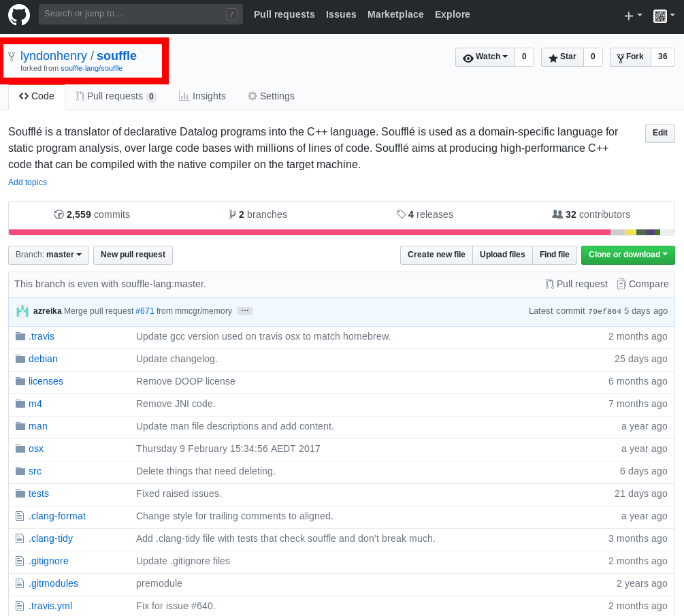Open the .gitignore file
The width and height of the screenshot is (684, 616).
pos(48,561)
